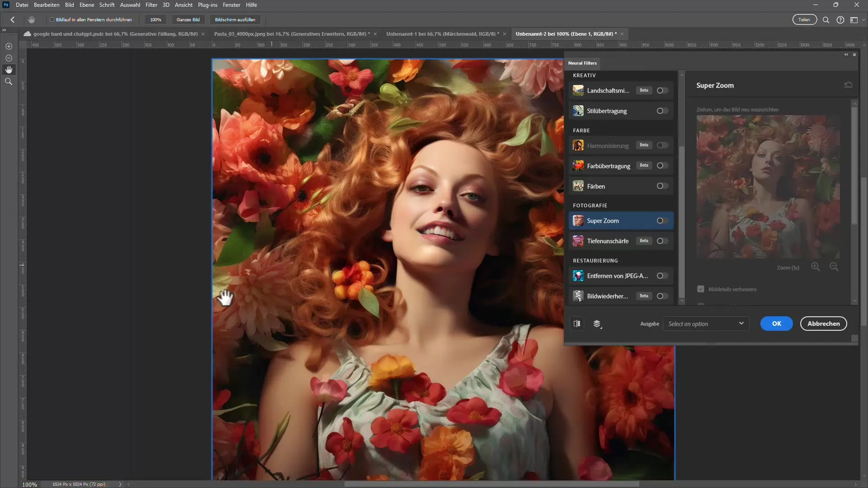Close the Neural Filters panel
Viewport: 868px width, 488px height.
pos(854,54)
